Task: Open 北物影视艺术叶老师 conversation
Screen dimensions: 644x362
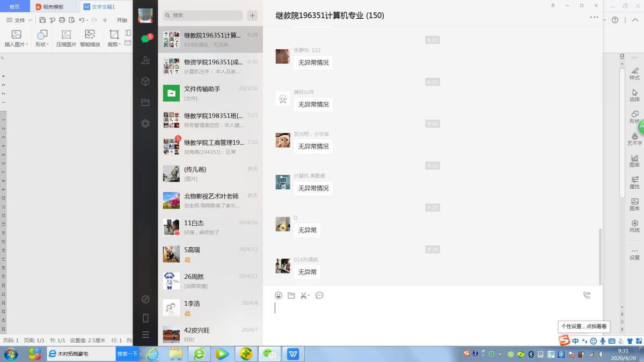Action: [210, 201]
